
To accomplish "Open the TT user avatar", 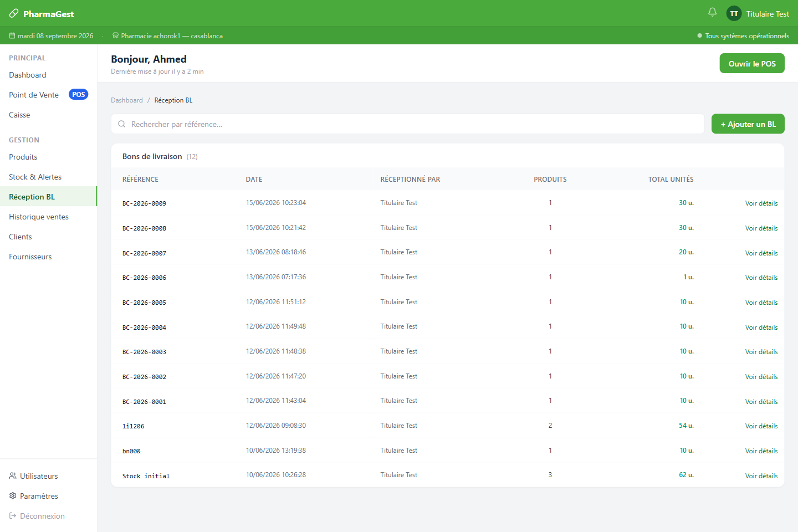I will pyautogui.click(x=734, y=13).
